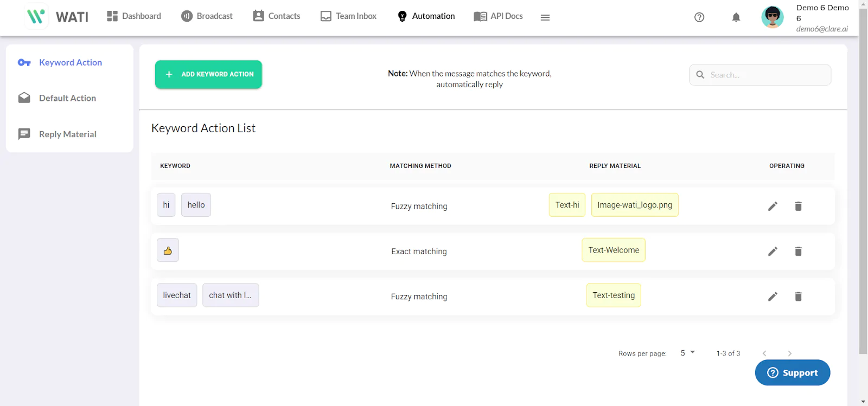Screen dimensions: 868x406
Task: Select the Automation tab
Action: (426, 16)
